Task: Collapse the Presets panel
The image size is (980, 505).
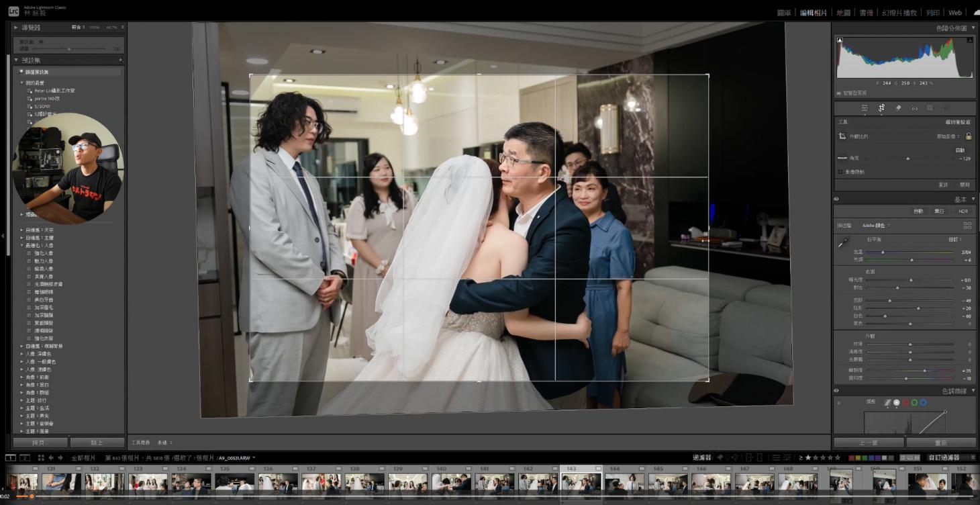Action: coord(16,60)
